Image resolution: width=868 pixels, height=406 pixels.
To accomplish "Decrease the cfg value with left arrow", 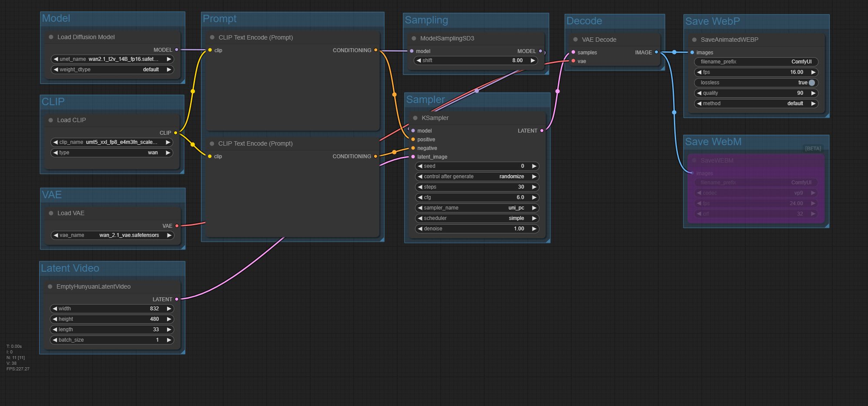I will pos(420,197).
